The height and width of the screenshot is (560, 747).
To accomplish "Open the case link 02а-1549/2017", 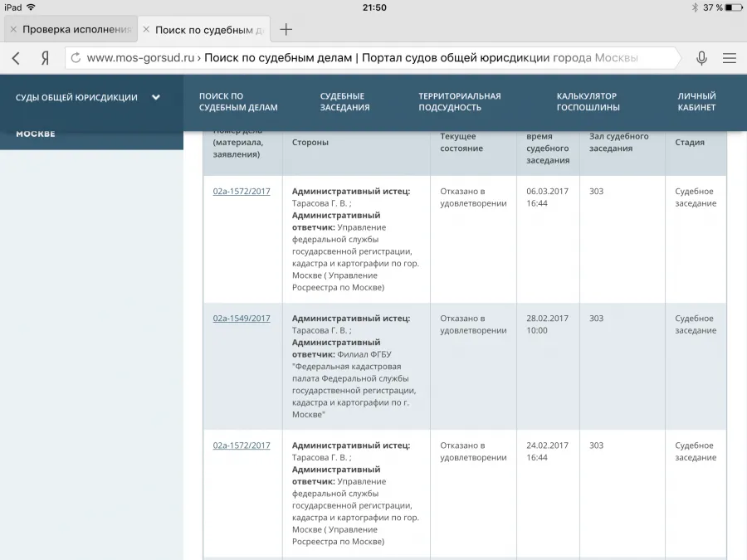I will click(242, 319).
